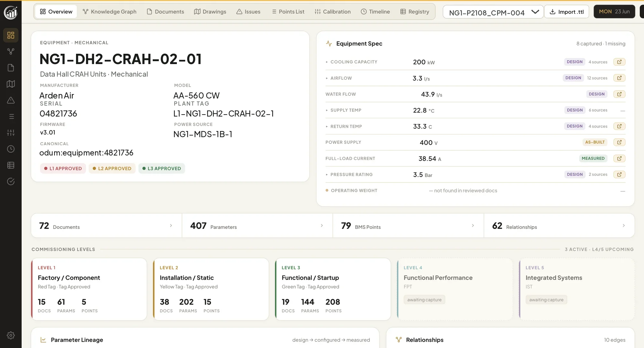Screen dimensions: 644x348
Task: Open Drawings from sidebar map icon
Action: click(x=11, y=84)
